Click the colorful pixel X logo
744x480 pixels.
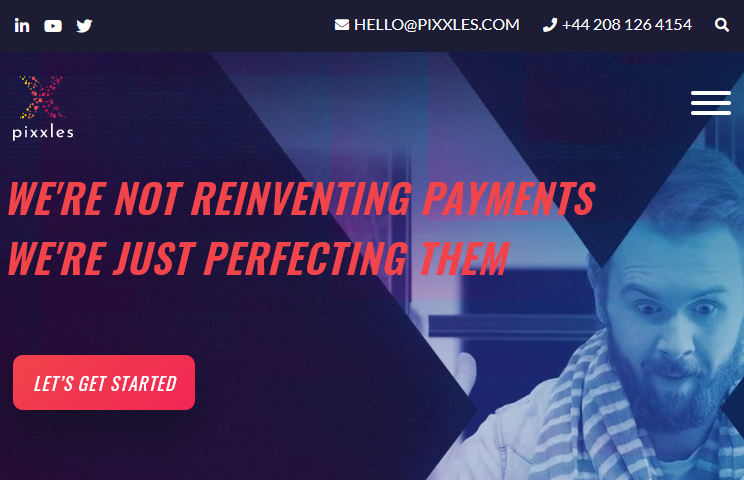coord(41,97)
